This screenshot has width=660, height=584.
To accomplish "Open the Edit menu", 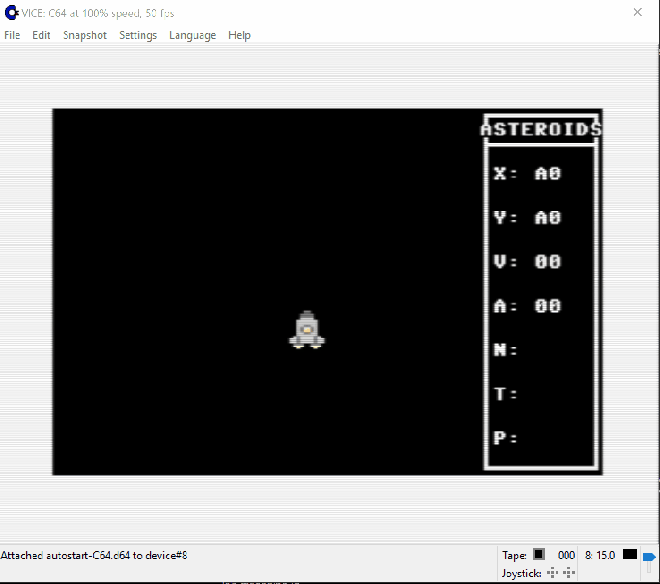I will pyautogui.click(x=41, y=35).
